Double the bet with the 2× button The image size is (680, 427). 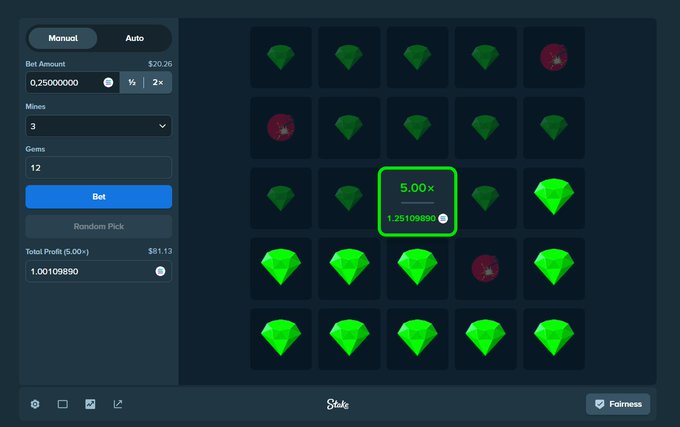pyautogui.click(x=158, y=82)
